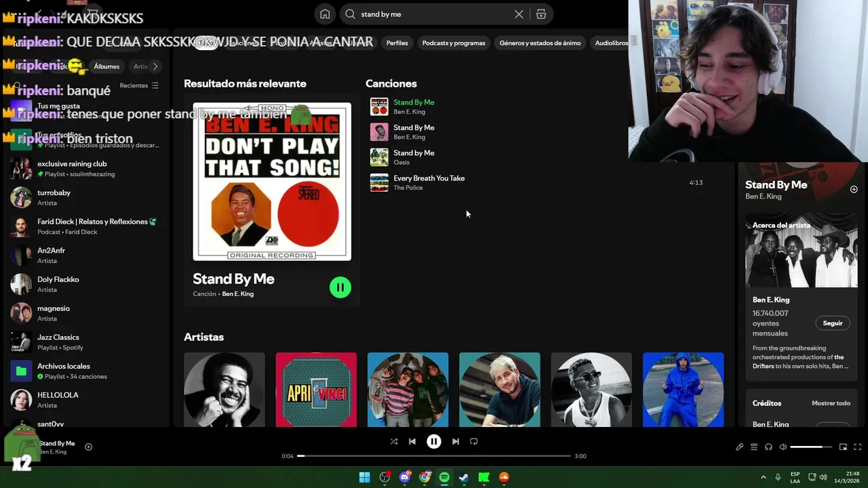The image size is (868, 488).
Task: Open Ben E. King link under top result
Action: click(237, 293)
